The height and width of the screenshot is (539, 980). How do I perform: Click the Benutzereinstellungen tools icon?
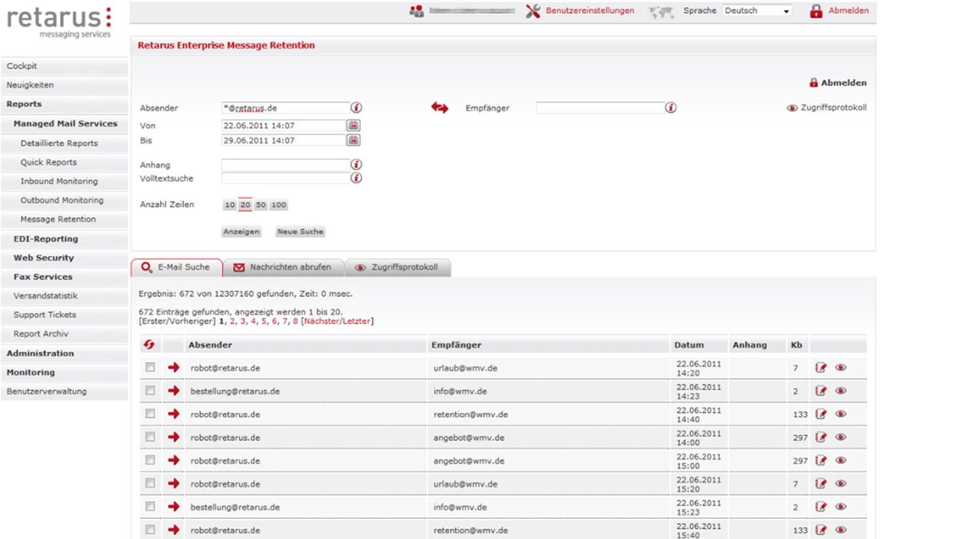[533, 11]
